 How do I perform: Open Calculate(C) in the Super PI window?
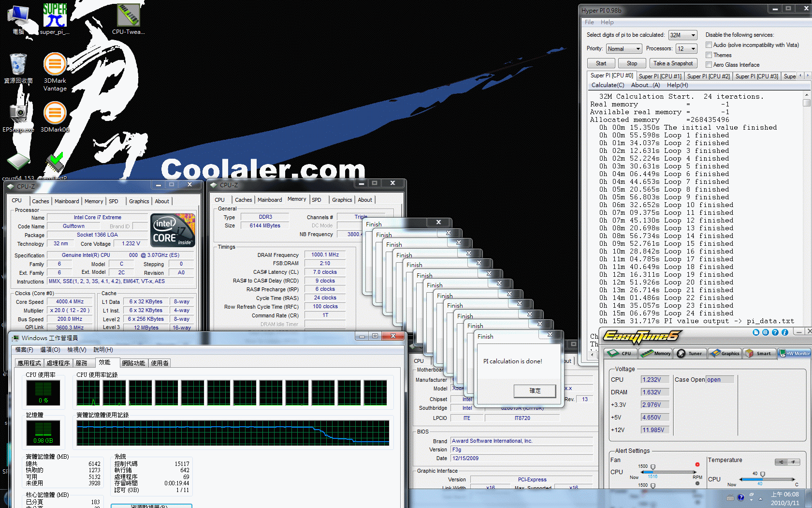pyautogui.click(x=608, y=85)
